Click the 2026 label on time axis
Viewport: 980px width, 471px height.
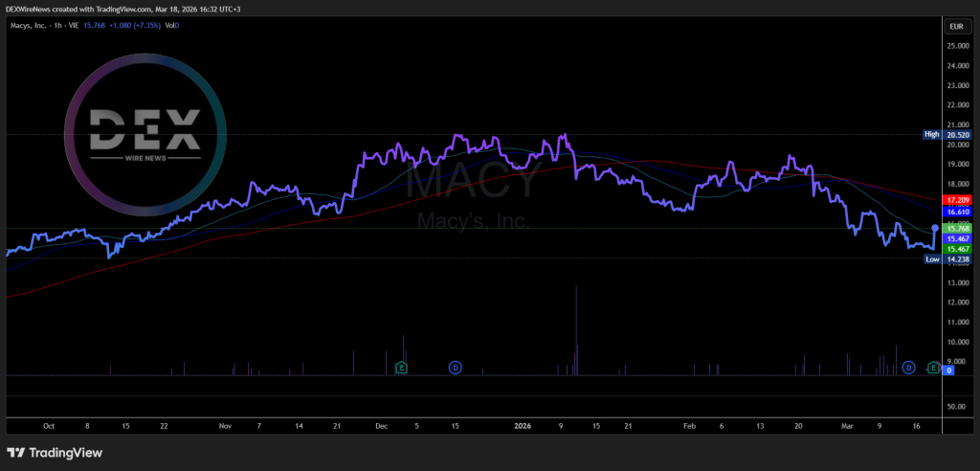pyautogui.click(x=523, y=426)
